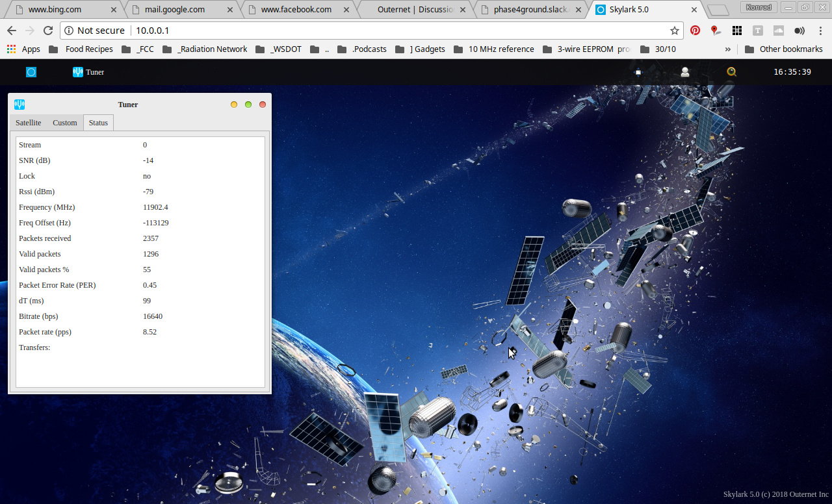Open the 30/10 bookmark folder

tap(658, 49)
